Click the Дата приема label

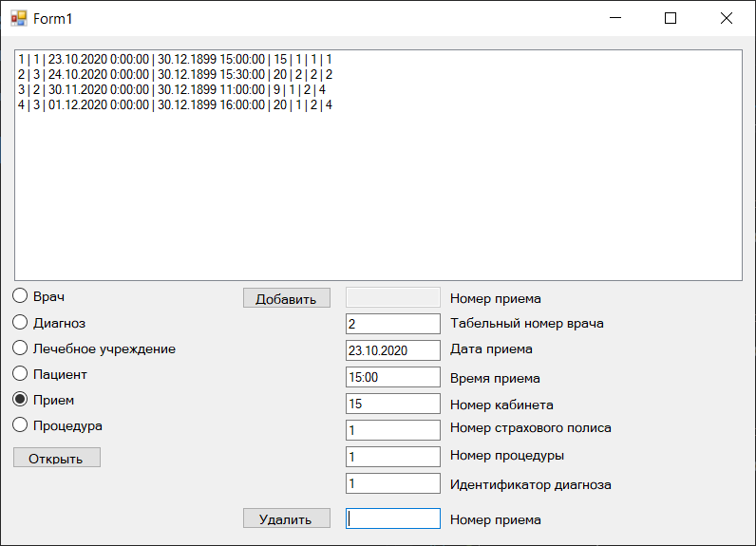pyautogui.click(x=491, y=348)
